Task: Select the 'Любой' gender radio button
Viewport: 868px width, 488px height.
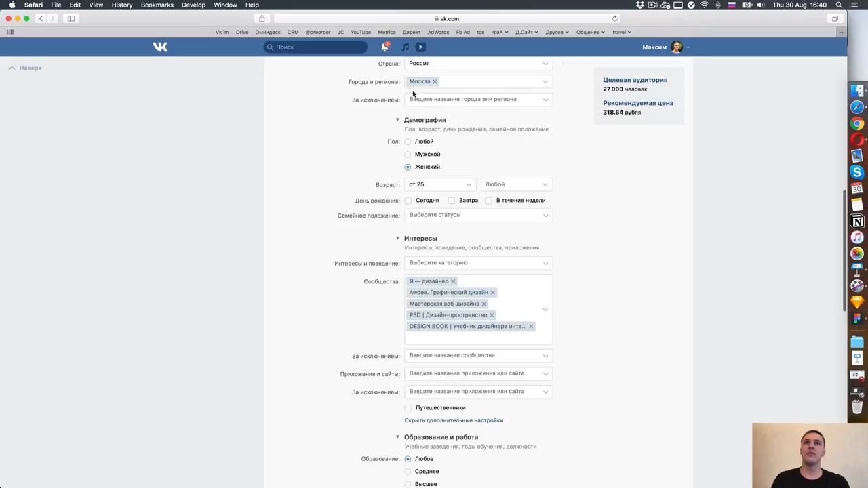Action: [x=408, y=142]
